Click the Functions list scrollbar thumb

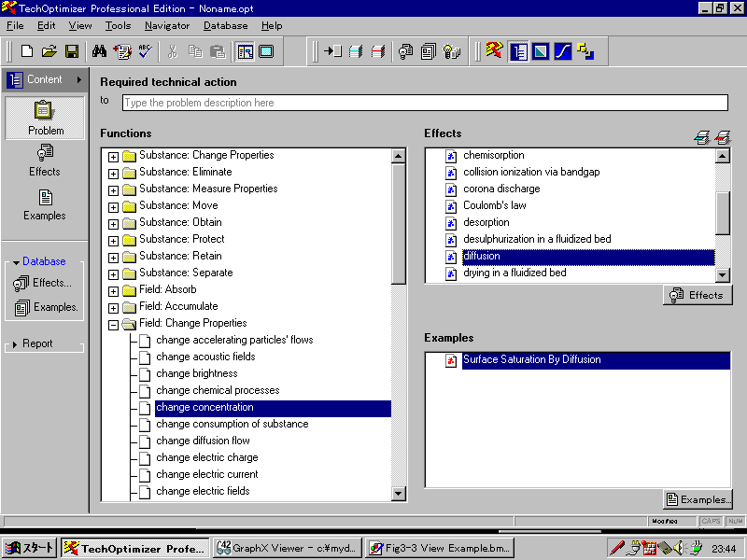(399, 224)
